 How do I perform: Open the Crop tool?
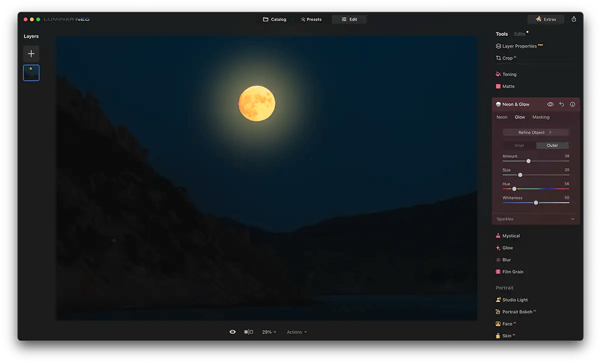tap(505, 58)
